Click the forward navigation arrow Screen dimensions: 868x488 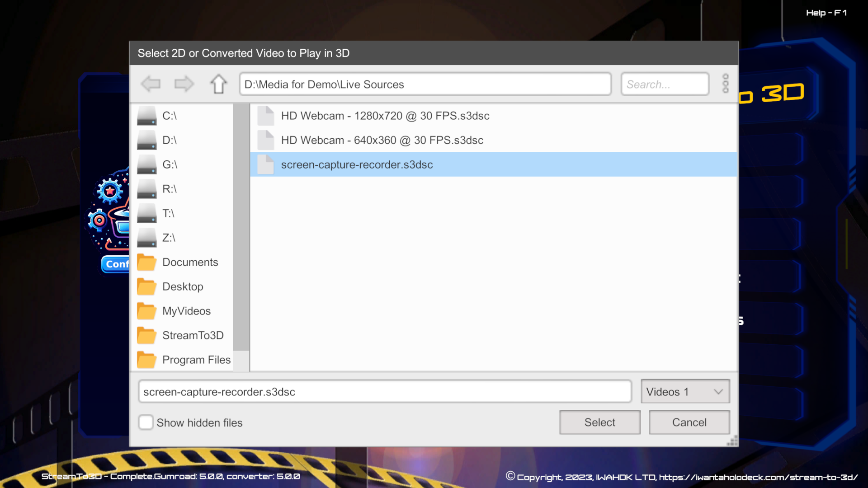pos(184,84)
